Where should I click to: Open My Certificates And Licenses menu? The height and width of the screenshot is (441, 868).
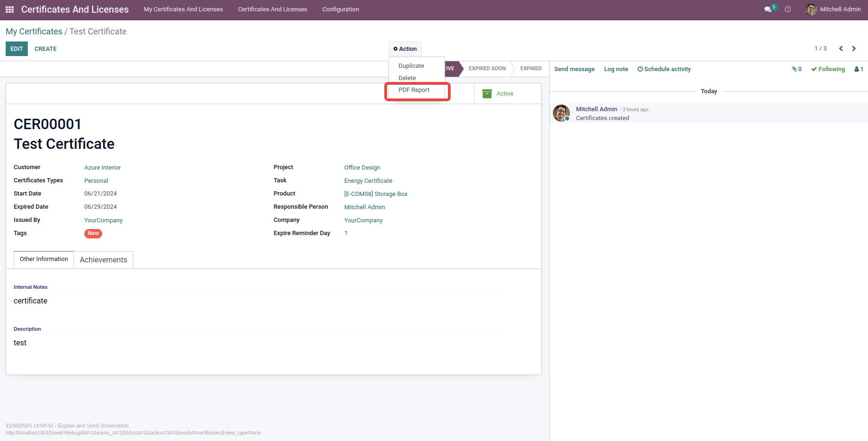(x=183, y=9)
